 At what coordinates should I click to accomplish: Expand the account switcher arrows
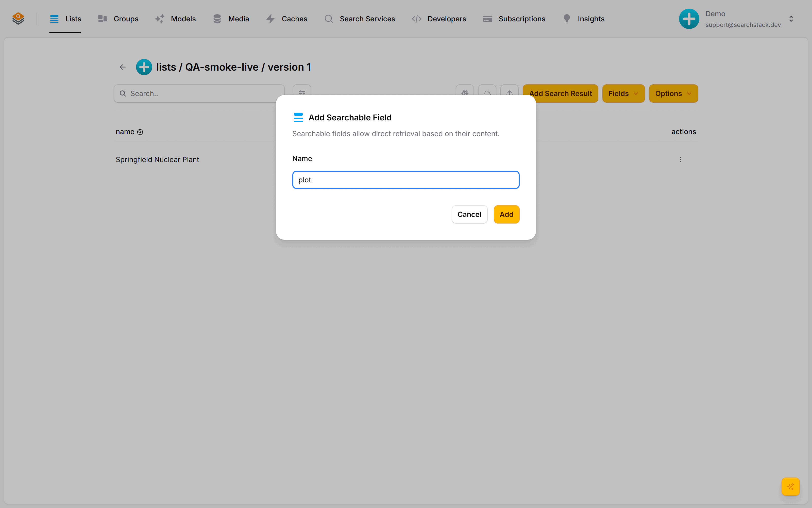point(791,19)
